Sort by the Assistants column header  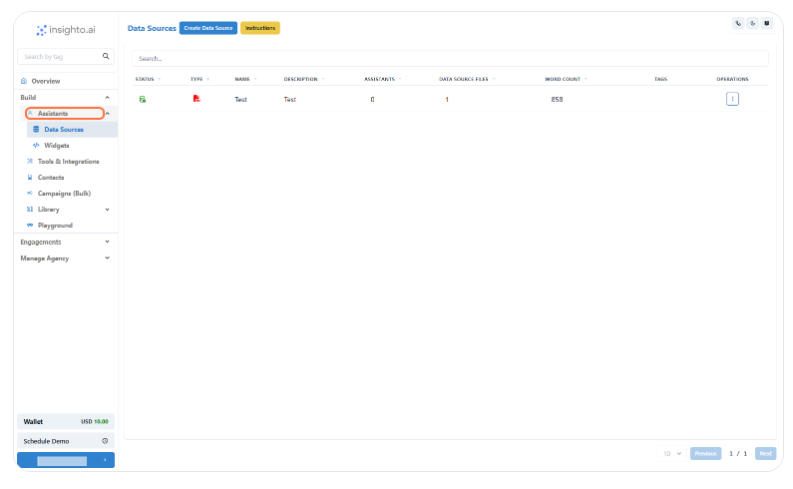click(383, 79)
